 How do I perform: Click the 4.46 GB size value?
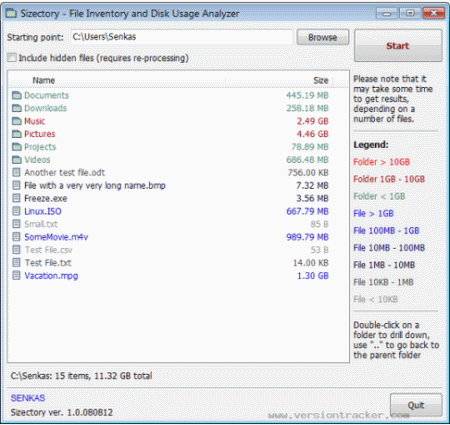(313, 134)
